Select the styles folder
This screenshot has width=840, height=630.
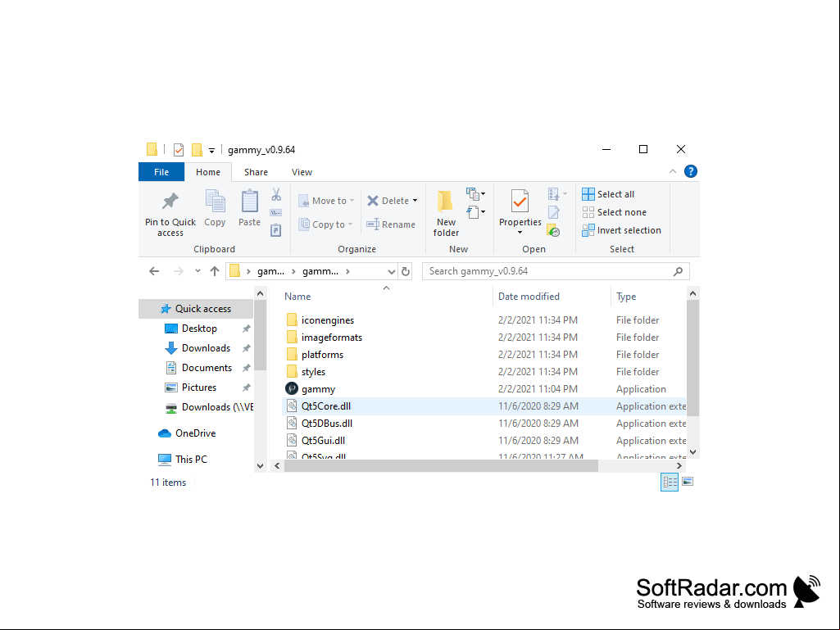(313, 372)
